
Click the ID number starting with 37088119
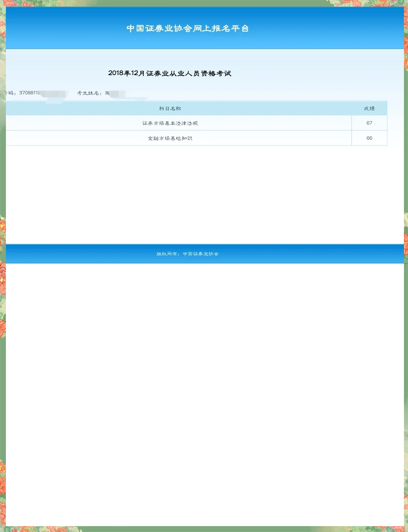pyautogui.click(x=29, y=93)
